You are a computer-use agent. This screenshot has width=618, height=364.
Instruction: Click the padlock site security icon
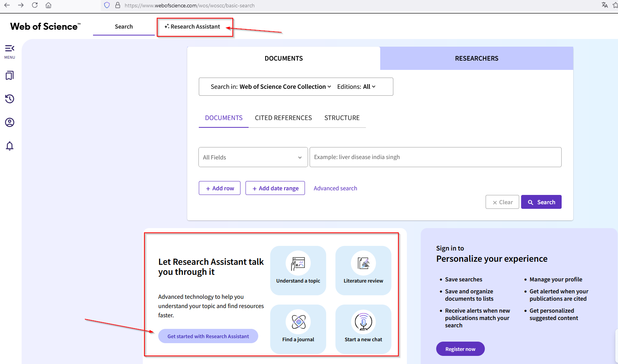click(118, 5)
